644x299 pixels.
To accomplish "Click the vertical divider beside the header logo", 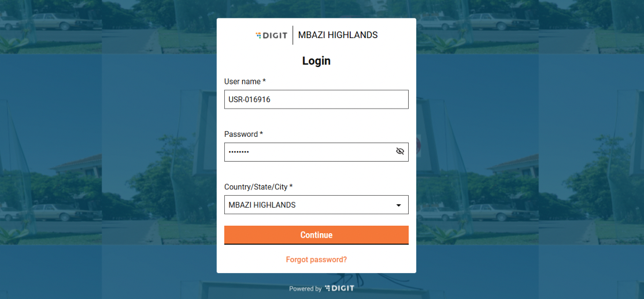I will tap(293, 35).
